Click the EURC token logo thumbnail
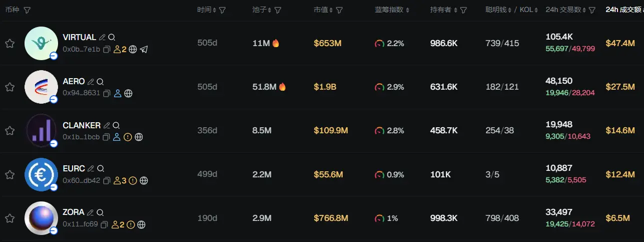 [x=41, y=174]
